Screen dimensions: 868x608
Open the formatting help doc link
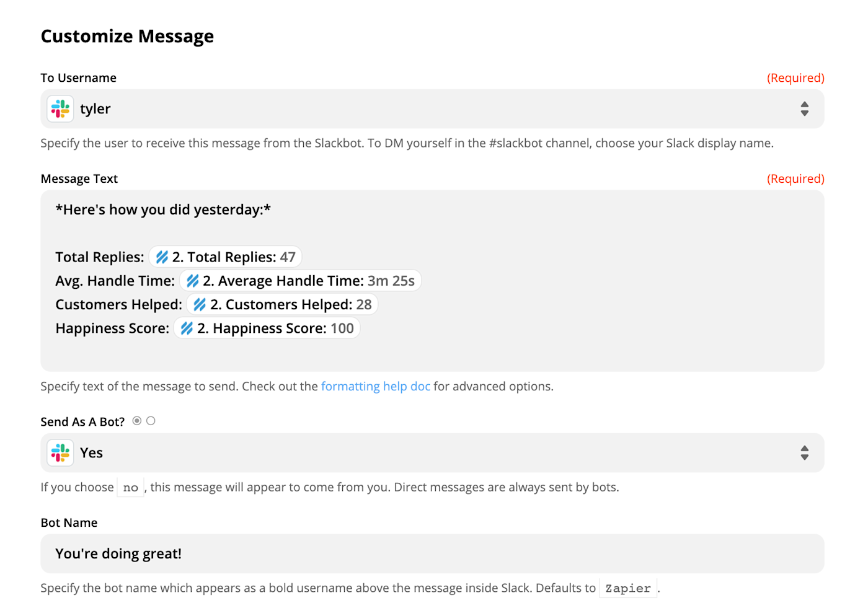point(376,386)
